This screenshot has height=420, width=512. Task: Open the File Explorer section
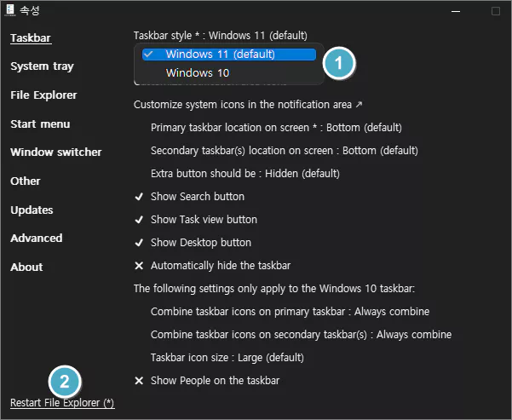coord(43,95)
